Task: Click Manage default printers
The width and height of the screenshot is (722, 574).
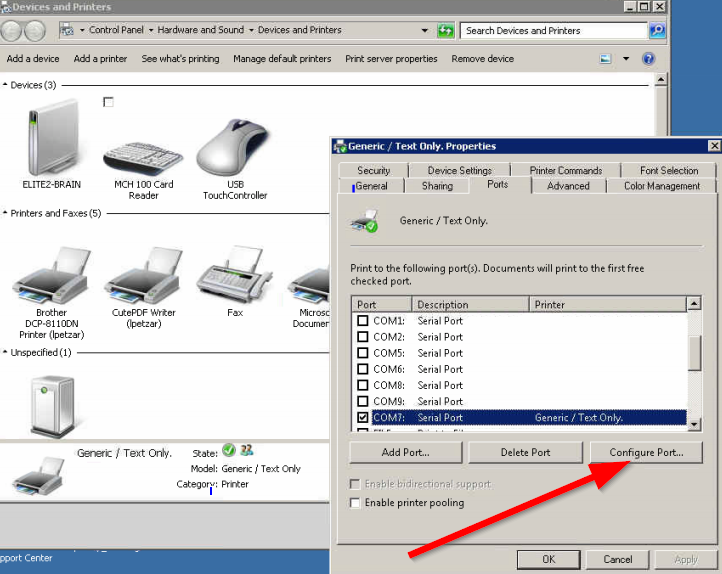Action: pos(282,59)
